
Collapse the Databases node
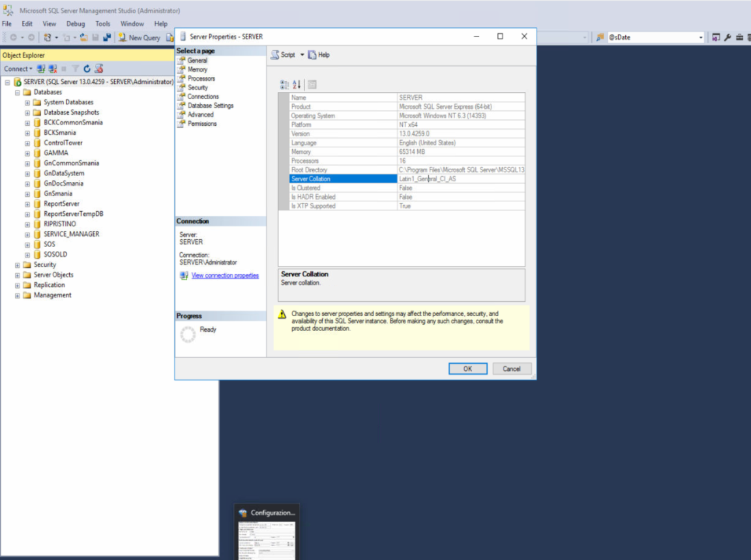point(18,93)
